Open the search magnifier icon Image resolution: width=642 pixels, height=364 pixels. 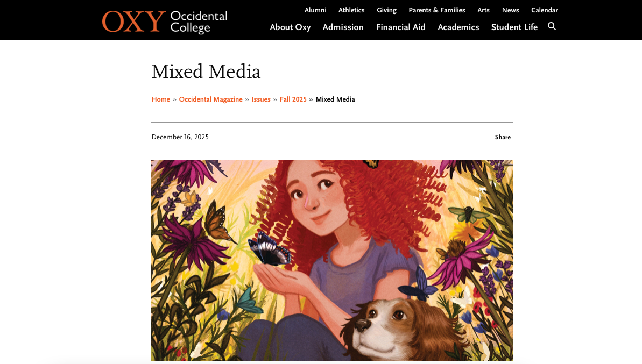tap(552, 26)
